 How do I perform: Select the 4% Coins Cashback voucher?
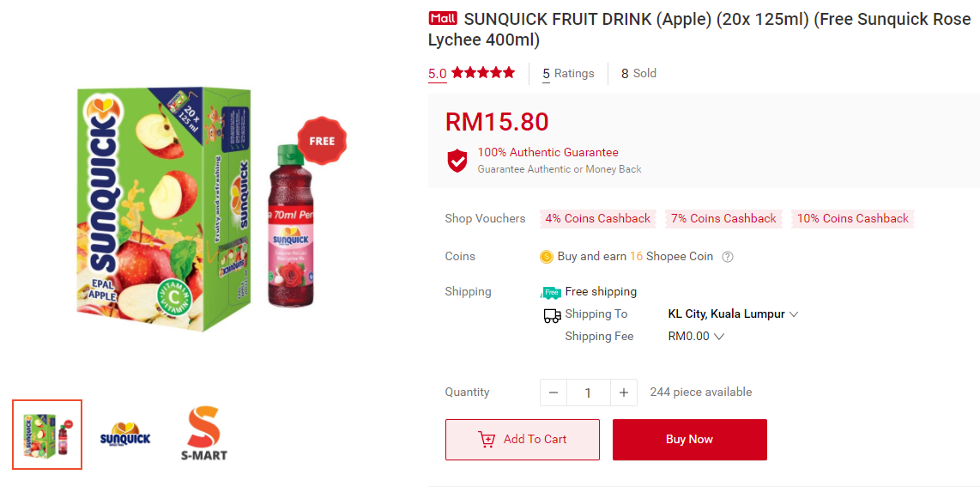[x=598, y=219]
